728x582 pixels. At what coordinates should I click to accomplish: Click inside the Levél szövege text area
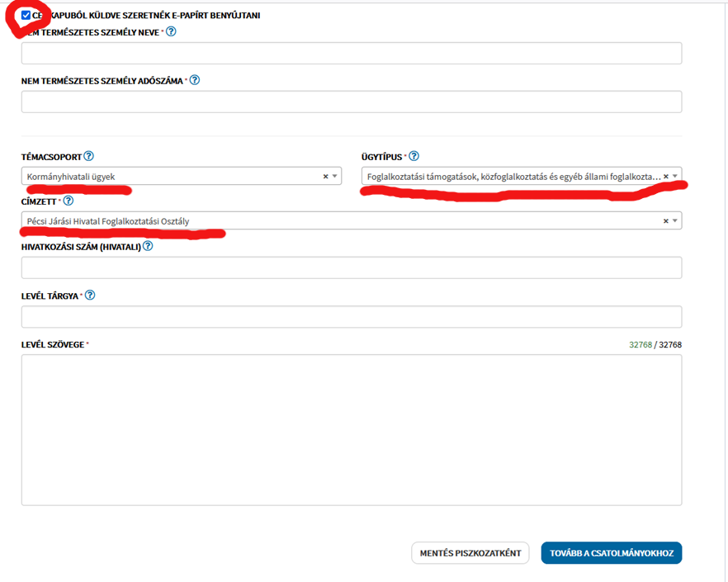[351, 429]
